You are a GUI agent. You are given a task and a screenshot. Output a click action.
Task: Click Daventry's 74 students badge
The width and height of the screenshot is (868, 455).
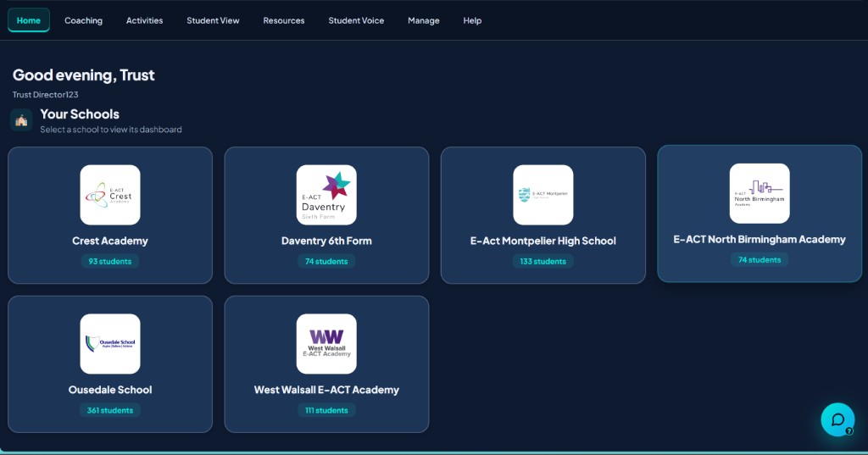click(326, 261)
